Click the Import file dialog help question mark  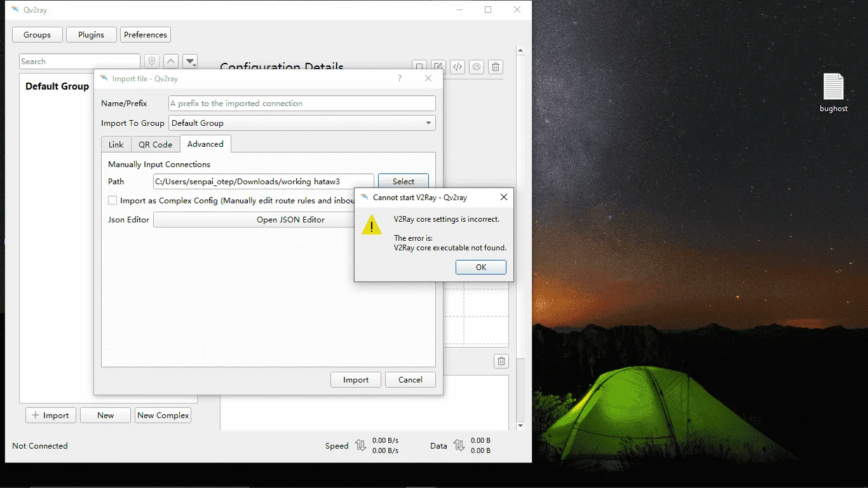point(400,78)
